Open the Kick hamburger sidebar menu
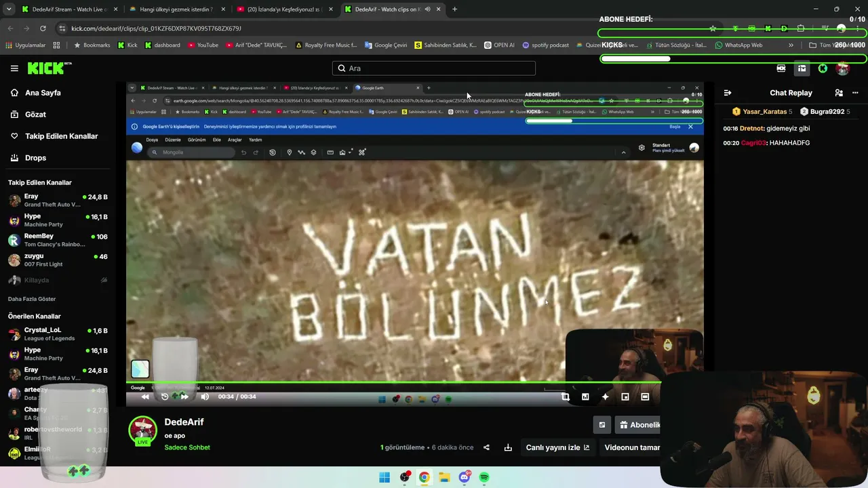 coord(14,68)
